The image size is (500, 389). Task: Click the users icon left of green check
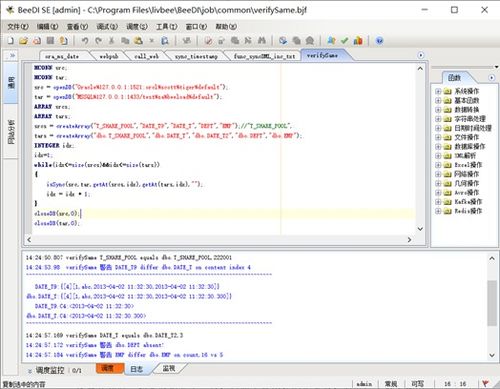(x=331, y=41)
